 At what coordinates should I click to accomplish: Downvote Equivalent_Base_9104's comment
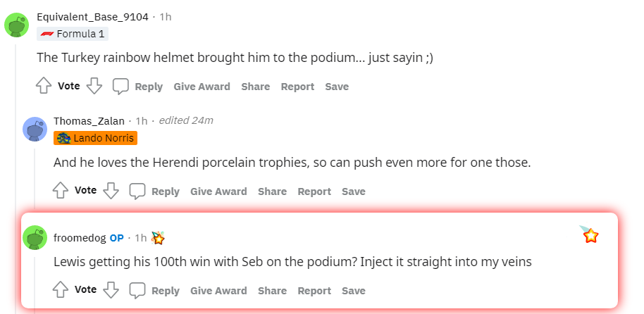coord(94,86)
